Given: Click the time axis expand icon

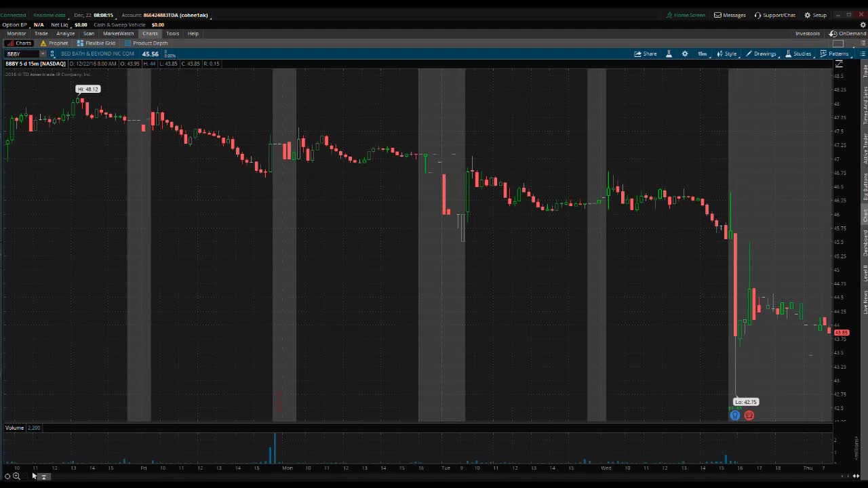Looking at the screenshot, I should [43, 476].
